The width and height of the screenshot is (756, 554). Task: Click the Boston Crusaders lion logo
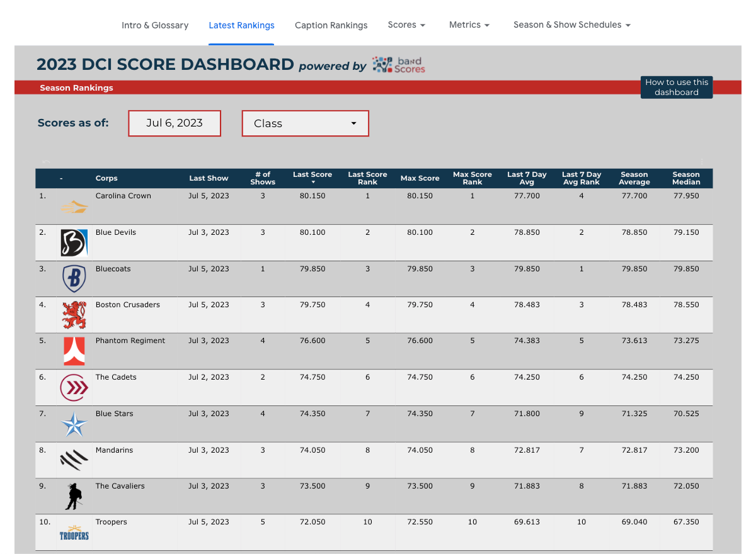point(74,315)
